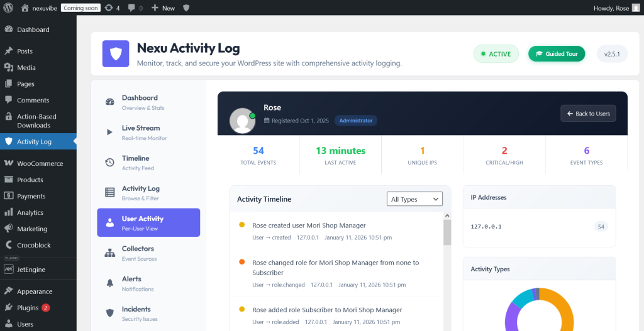
Task: Click the Marketing megaphone icon
Action: (x=9, y=229)
